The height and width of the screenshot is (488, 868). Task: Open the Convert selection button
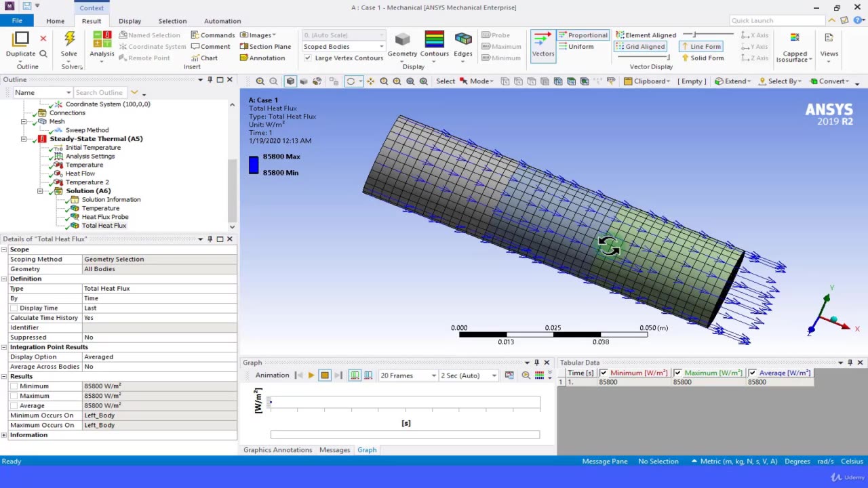[x=829, y=81]
